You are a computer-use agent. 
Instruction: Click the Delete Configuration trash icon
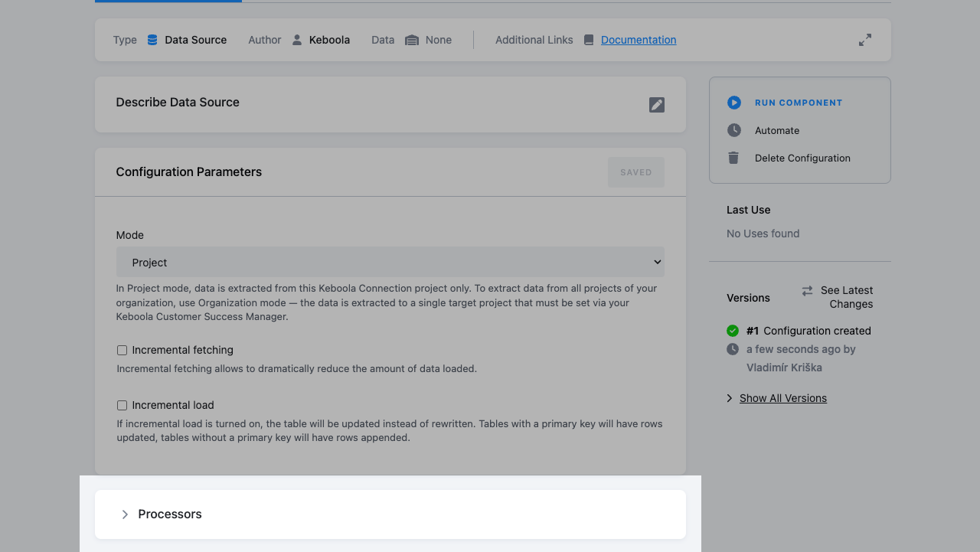pyautogui.click(x=733, y=157)
